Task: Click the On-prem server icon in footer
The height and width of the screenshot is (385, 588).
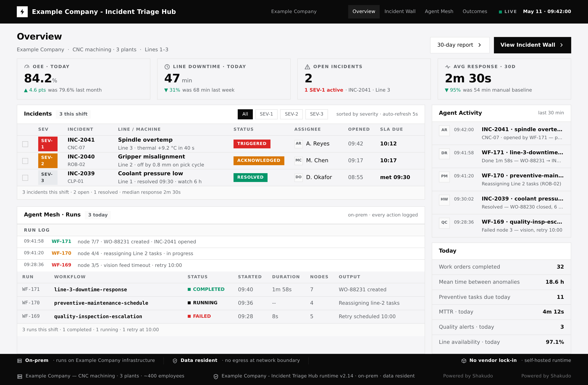Action: 20,361
